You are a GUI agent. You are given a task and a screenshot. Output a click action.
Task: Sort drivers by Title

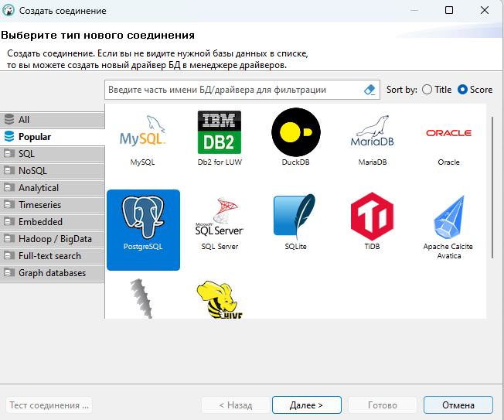(437, 90)
